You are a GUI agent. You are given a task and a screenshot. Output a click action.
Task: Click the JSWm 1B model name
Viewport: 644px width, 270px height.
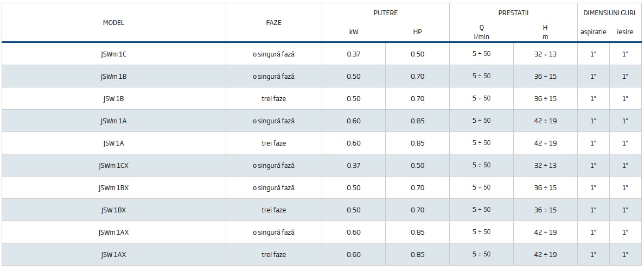[113, 77]
